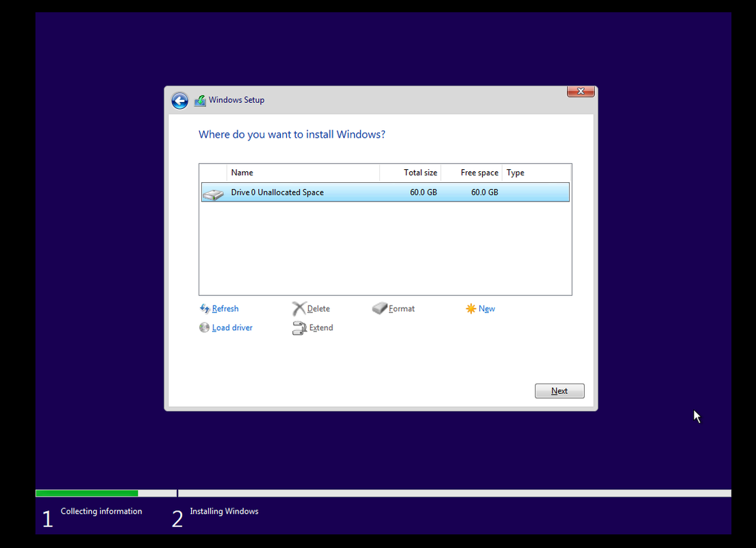
Task: Create a partition with the New link
Action: (x=486, y=309)
